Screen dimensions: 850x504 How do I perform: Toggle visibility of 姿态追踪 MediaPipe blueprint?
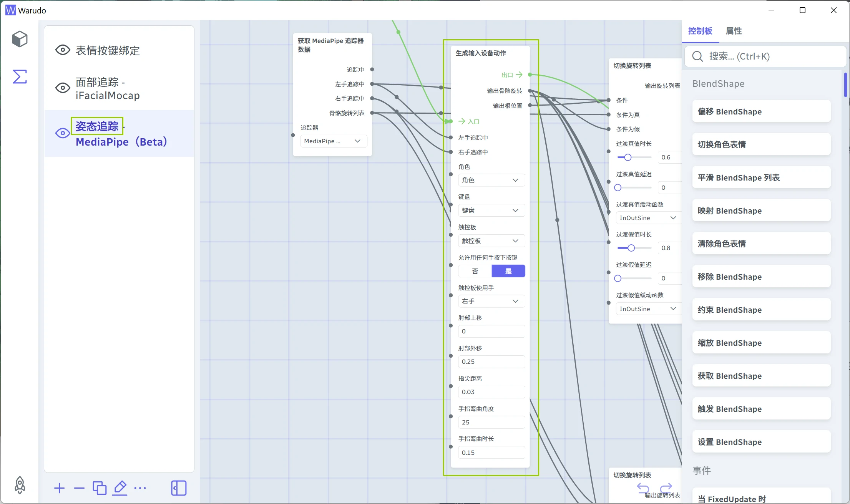coord(63,133)
